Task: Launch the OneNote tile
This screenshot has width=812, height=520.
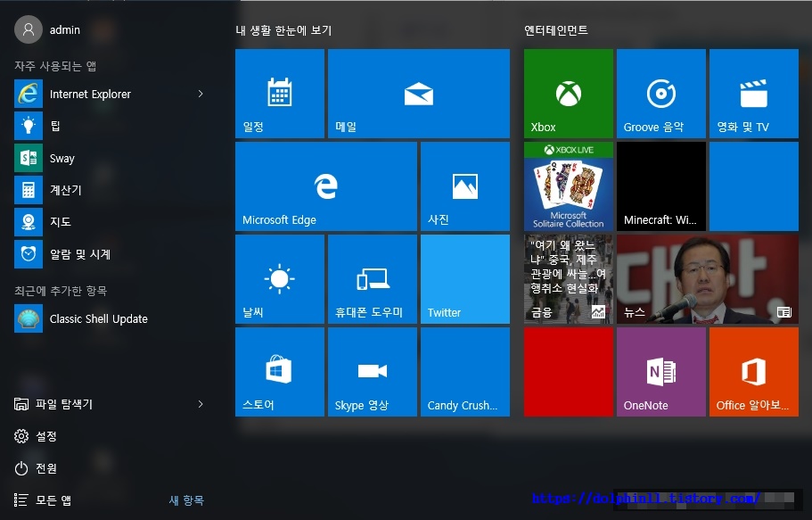Action: [x=661, y=372]
